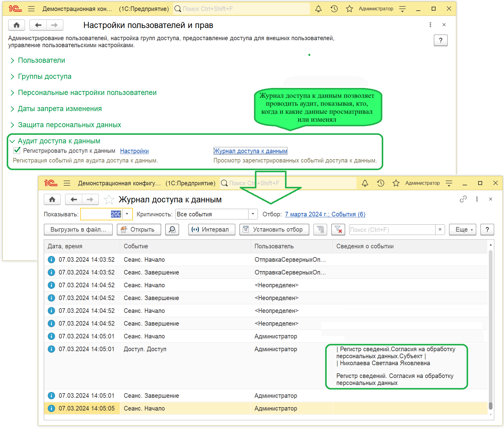
Task: Copy the journal link via the chain icon
Action: [463, 199]
